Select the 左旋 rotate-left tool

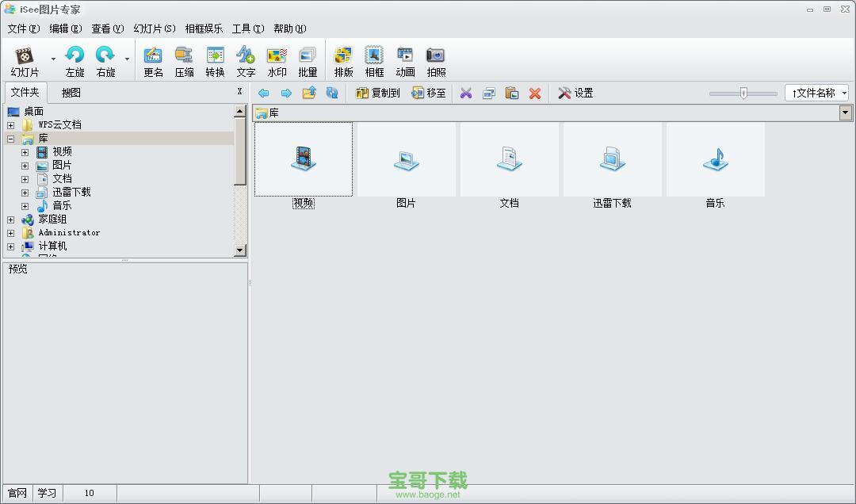pos(75,59)
